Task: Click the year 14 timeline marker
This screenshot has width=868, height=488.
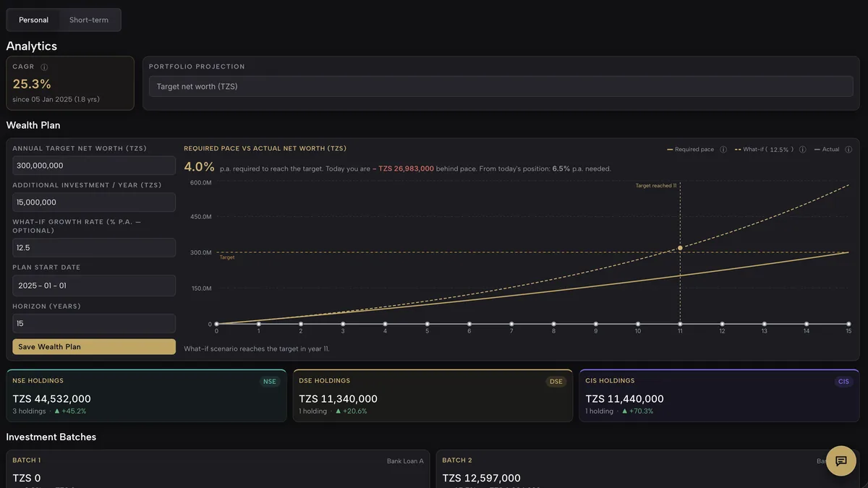Action: click(807, 324)
